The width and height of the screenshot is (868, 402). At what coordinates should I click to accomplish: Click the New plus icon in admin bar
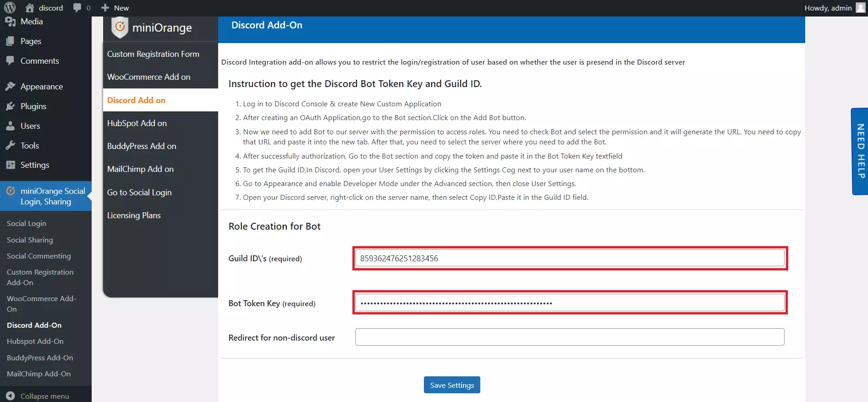pos(105,8)
